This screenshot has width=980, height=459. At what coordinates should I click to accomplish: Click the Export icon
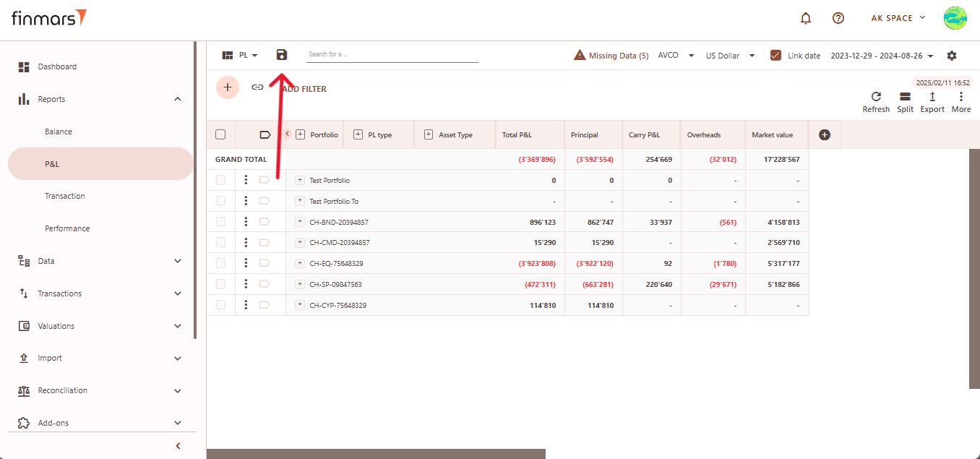pyautogui.click(x=932, y=97)
